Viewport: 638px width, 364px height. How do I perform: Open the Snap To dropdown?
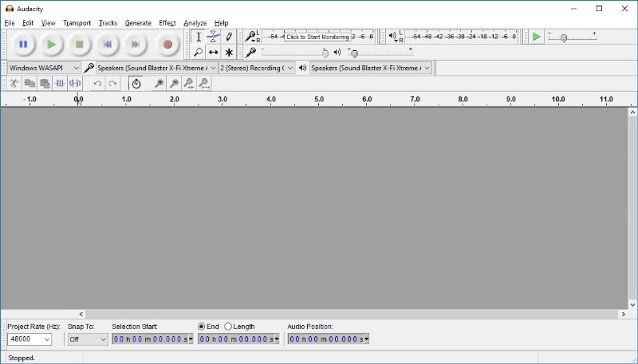(87, 339)
